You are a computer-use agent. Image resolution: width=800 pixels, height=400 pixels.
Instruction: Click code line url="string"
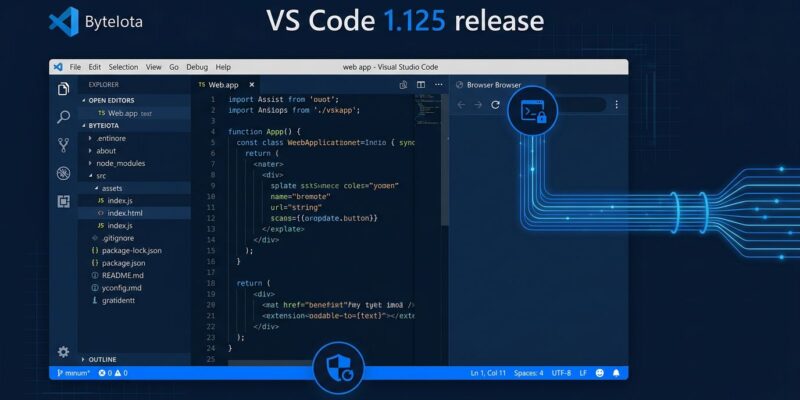[296, 208]
